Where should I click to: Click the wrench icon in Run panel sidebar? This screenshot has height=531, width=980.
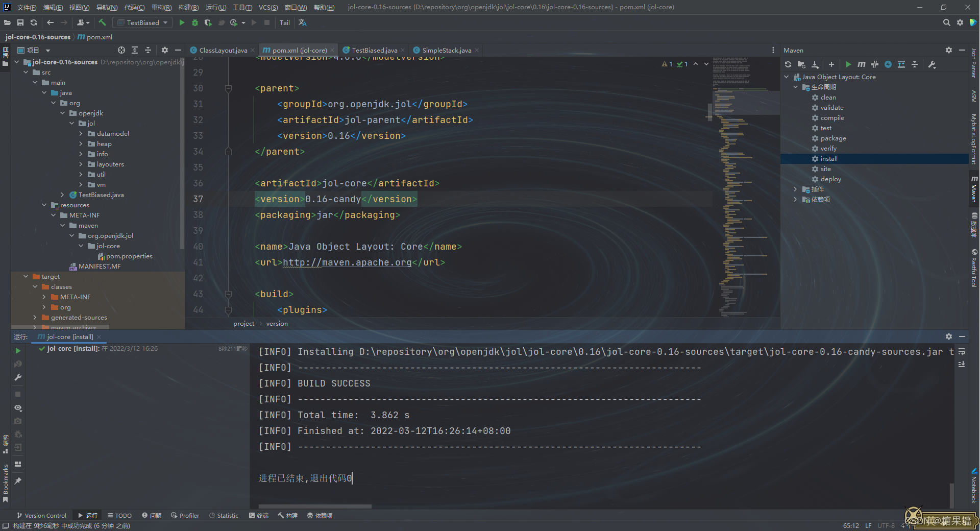pos(18,377)
